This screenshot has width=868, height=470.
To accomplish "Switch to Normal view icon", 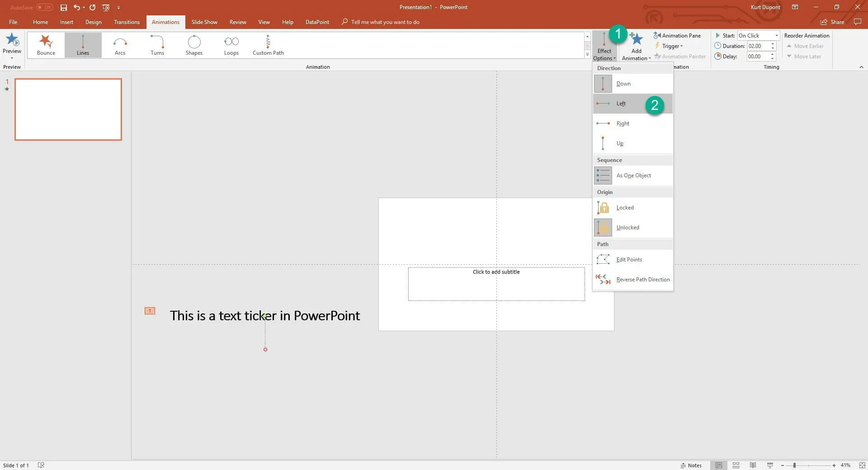I will [x=718, y=465].
